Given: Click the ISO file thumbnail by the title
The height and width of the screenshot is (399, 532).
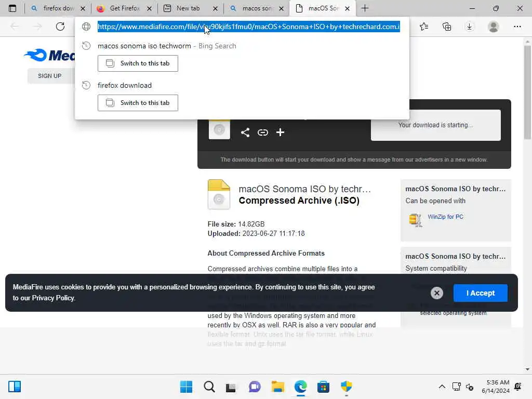Looking at the screenshot, I should click(x=219, y=194).
